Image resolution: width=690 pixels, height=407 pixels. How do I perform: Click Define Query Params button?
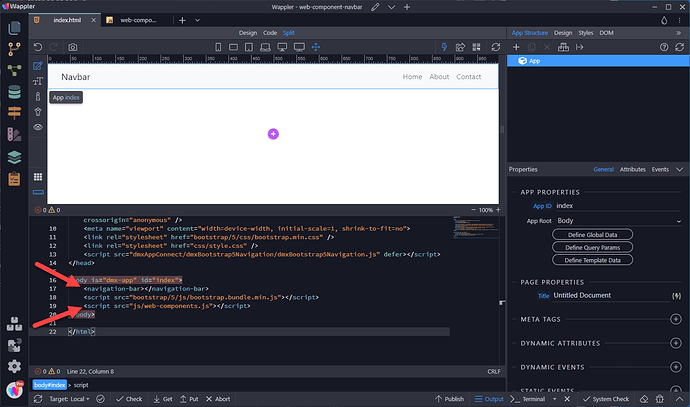coord(592,247)
